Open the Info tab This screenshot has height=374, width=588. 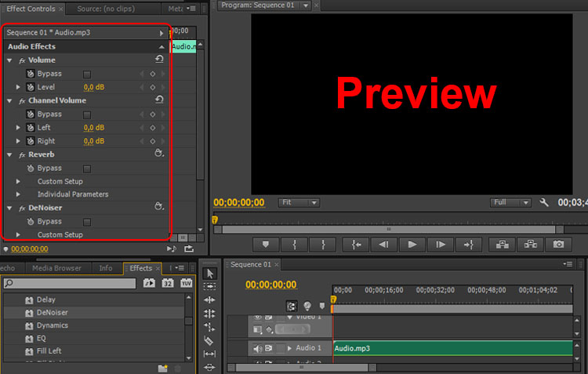106,268
